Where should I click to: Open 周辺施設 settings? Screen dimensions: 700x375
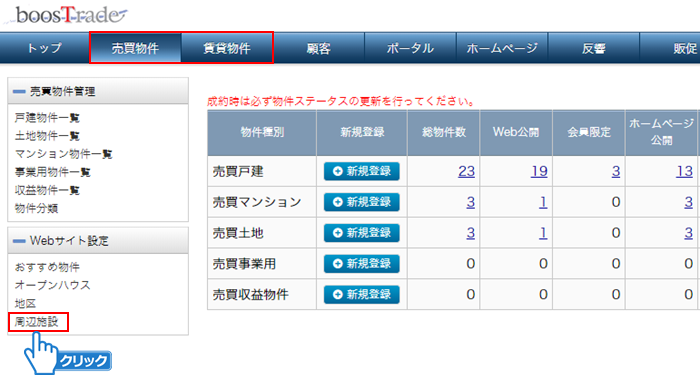tap(36, 321)
